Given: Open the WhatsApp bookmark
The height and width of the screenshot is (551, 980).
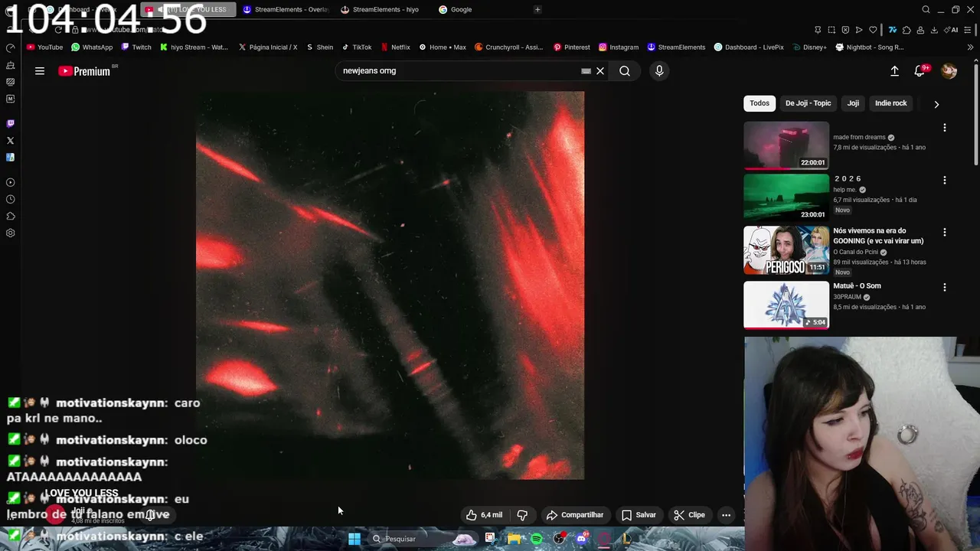Looking at the screenshot, I should click(92, 47).
